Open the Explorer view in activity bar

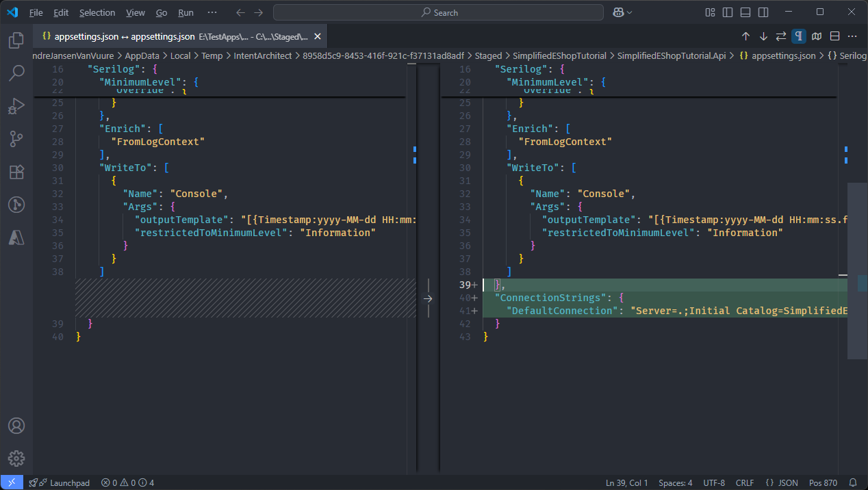pos(16,40)
